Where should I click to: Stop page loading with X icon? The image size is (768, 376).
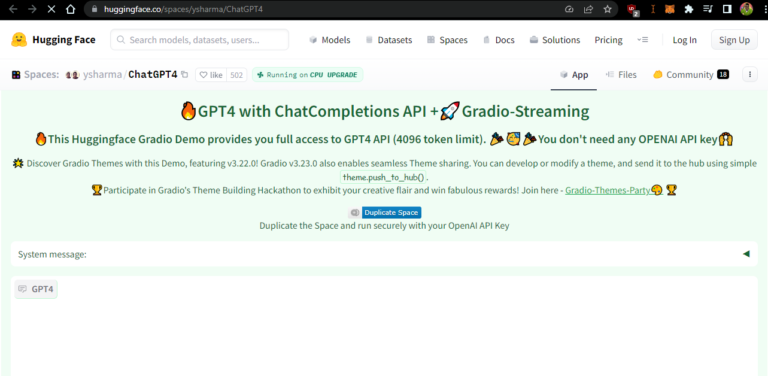(51, 9)
